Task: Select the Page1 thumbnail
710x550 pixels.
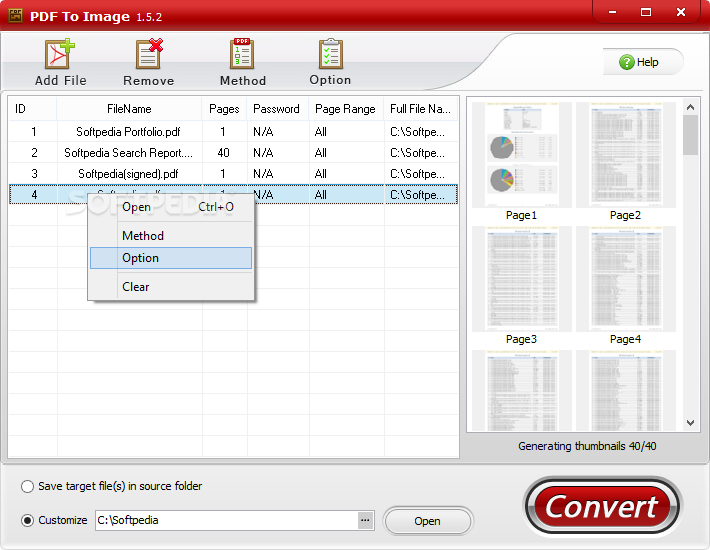Action: coord(522,155)
